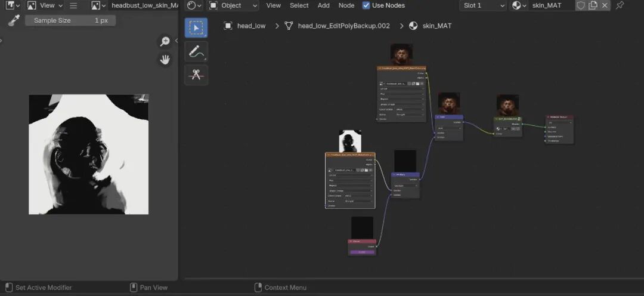
Task: Open the Object shader type dropdown
Action: tap(233, 5)
